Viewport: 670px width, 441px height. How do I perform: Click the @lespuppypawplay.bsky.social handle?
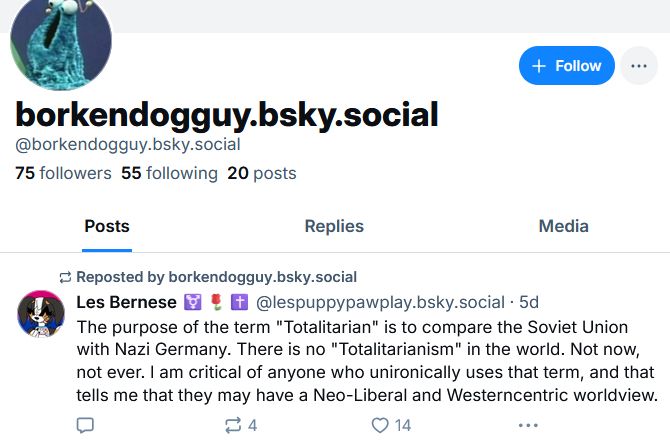pyautogui.click(x=380, y=302)
